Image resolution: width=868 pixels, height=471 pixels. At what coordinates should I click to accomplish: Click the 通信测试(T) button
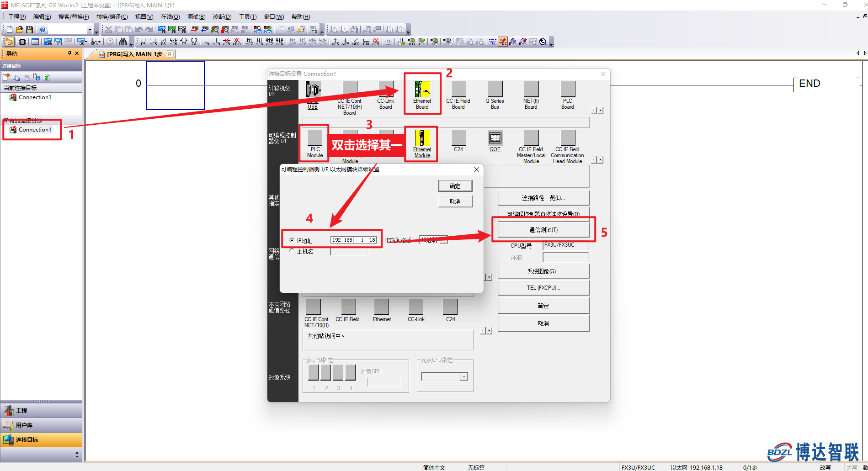(x=543, y=230)
